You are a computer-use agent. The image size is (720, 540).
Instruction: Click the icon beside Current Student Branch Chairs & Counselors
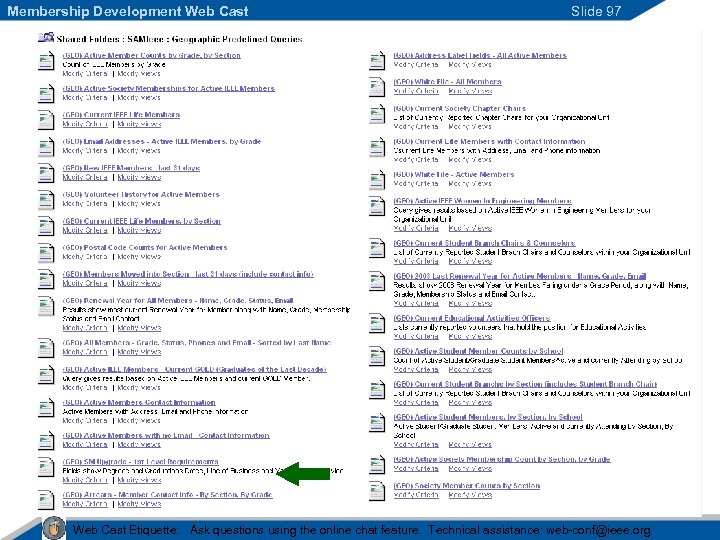click(377, 248)
